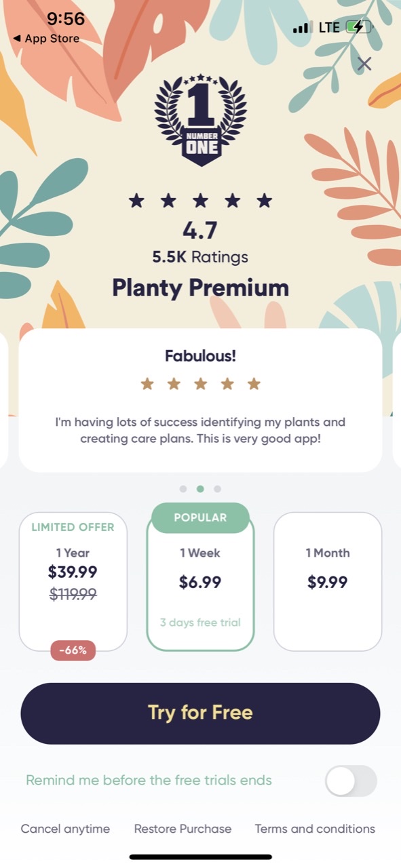Dismiss the paywall with the X icon
The image size is (401, 868).
(x=364, y=63)
